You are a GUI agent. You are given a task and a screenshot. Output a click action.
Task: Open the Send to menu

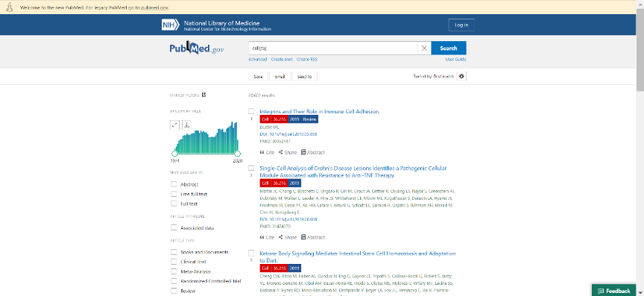pyautogui.click(x=304, y=77)
